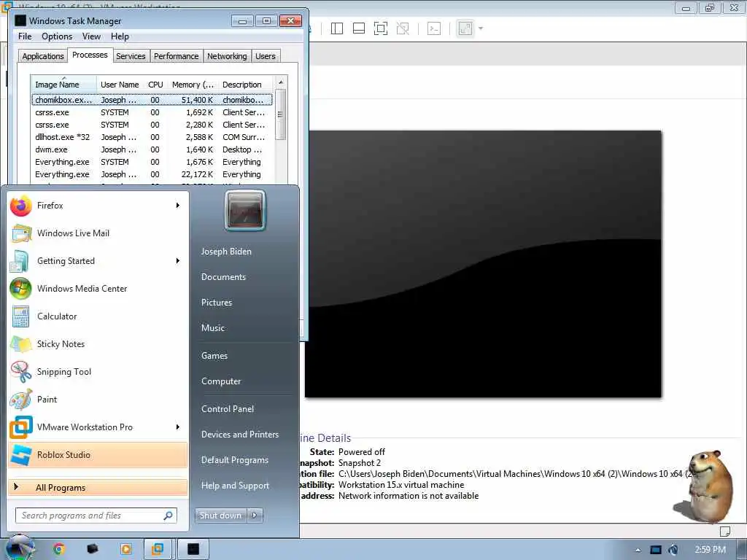This screenshot has height=560, width=747.
Task: Click the Start orb on the taskbar
Action: tap(20, 548)
